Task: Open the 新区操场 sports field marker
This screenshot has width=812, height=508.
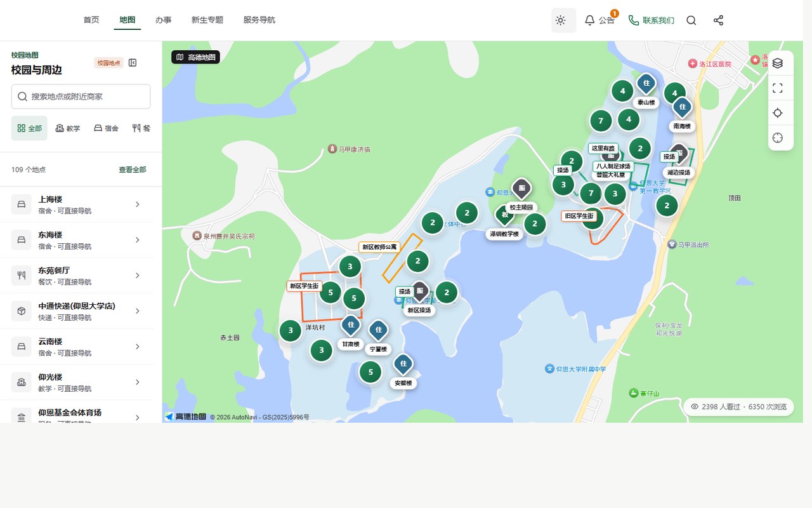Action: click(x=420, y=292)
